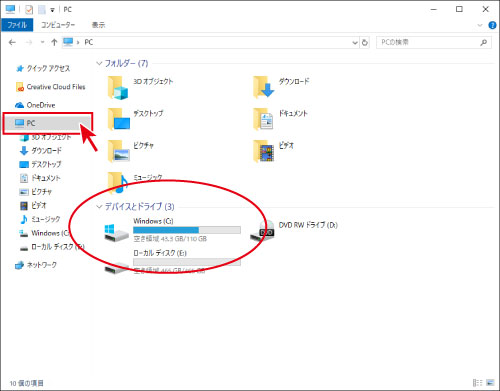Select the ビデオ folder icon
Viewport: 500px width, 391px height.
[263, 151]
